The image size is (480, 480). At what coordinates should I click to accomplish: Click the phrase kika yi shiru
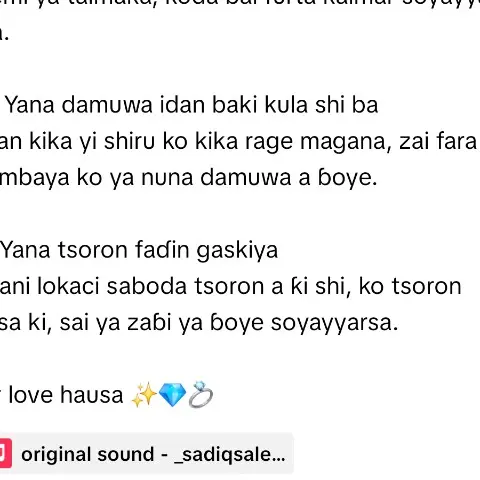point(92,142)
